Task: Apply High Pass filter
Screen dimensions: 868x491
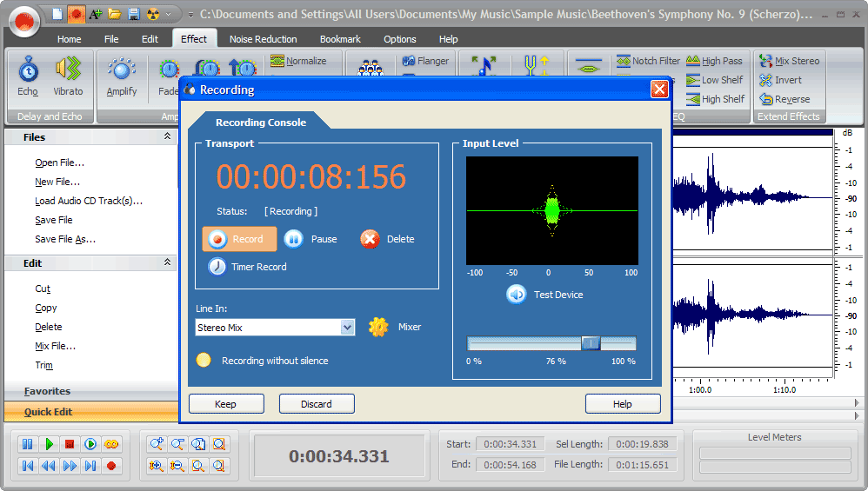Action: (714, 61)
